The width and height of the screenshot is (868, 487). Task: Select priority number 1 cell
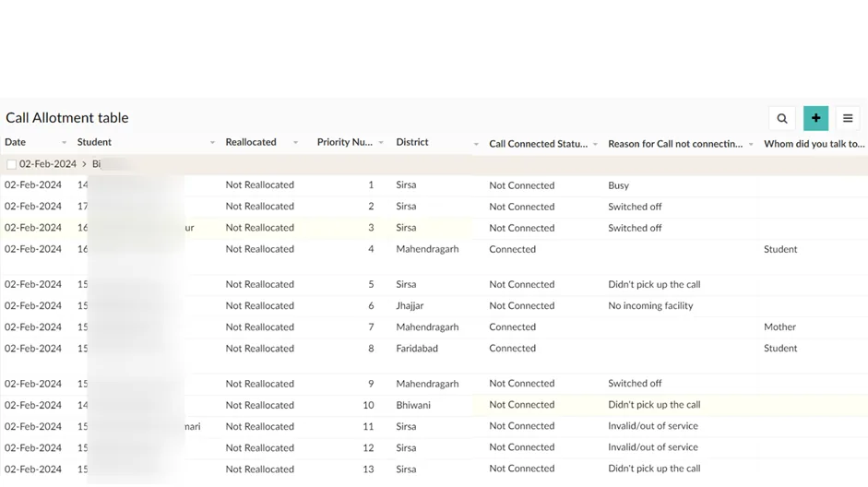(371, 184)
